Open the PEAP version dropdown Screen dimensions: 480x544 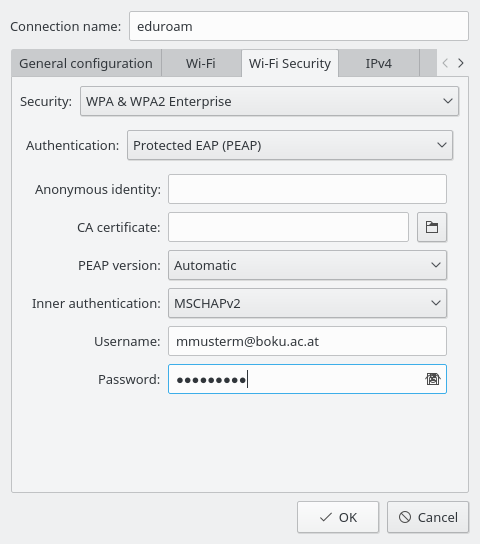click(x=307, y=265)
